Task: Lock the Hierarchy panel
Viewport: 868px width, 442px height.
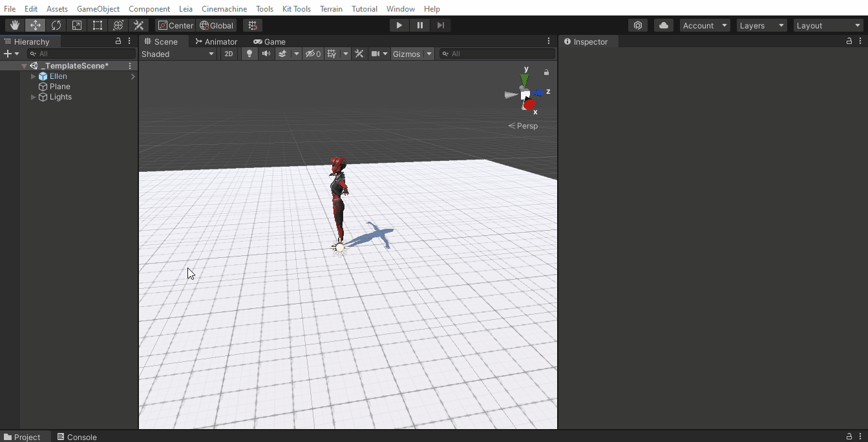Action: [118, 41]
